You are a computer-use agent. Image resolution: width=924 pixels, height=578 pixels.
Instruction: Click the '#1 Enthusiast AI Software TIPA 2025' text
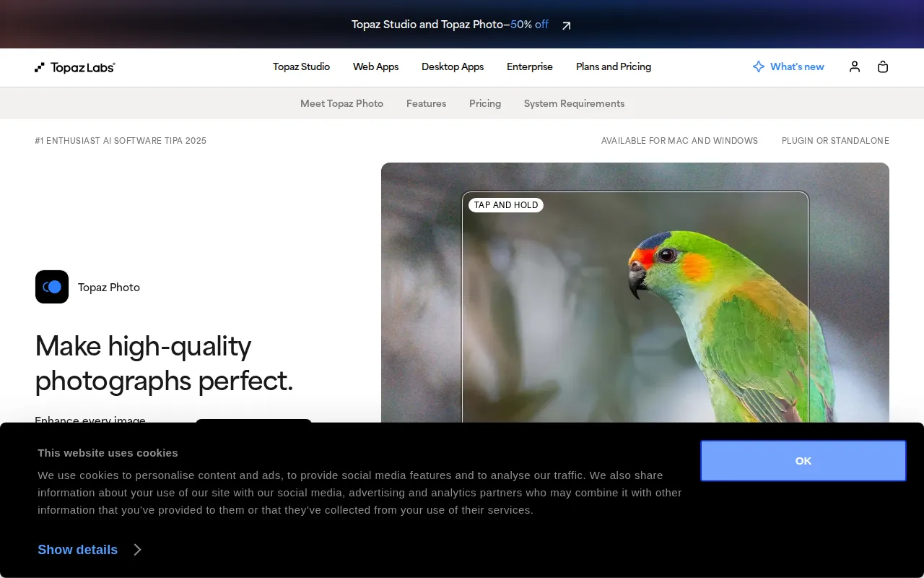[121, 141]
